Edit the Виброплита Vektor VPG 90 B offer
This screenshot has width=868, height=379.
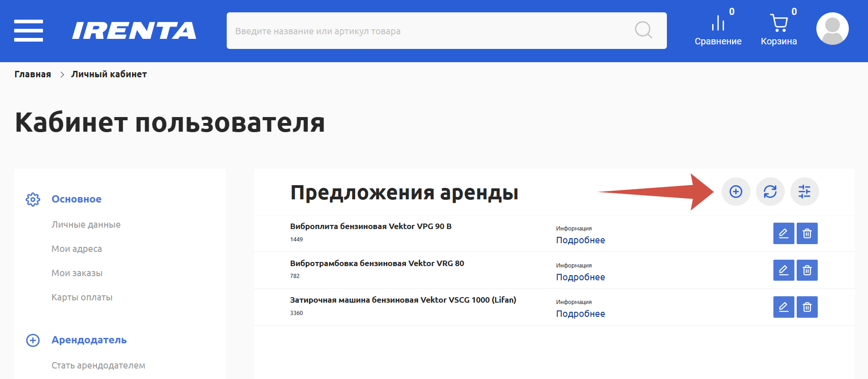(x=783, y=234)
